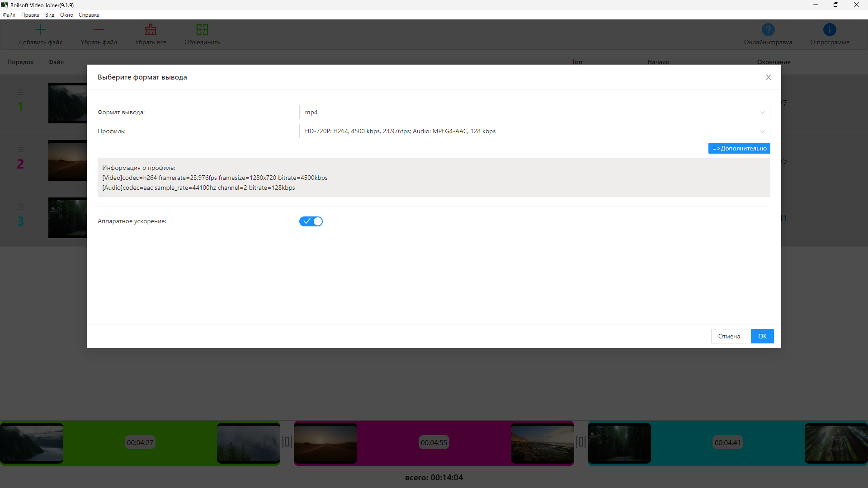Viewport: 868px width, 488px height.
Task: Expand the output format mp4 dropdown
Action: point(534,112)
